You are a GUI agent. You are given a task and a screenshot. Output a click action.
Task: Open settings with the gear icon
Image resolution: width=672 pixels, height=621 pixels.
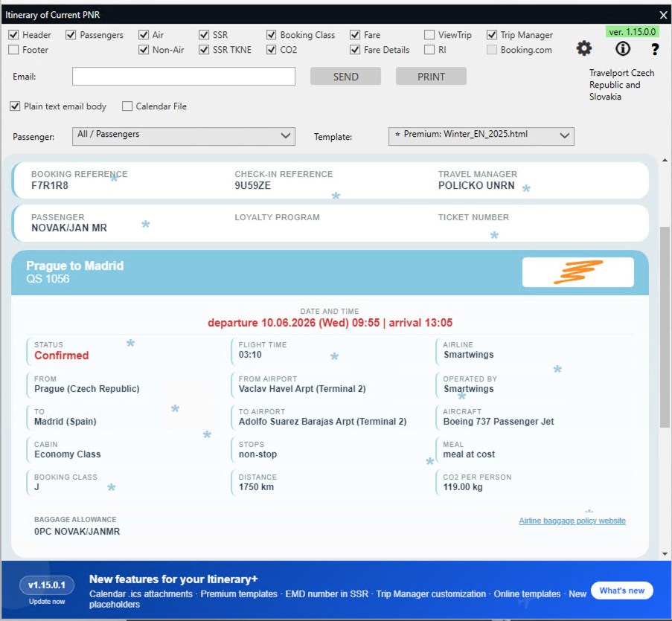(584, 48)
